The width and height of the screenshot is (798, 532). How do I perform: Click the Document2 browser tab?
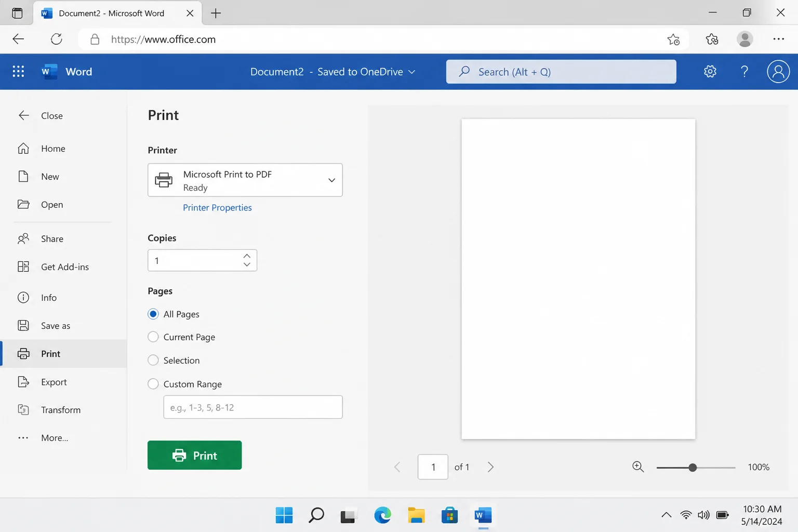(118, 13)
